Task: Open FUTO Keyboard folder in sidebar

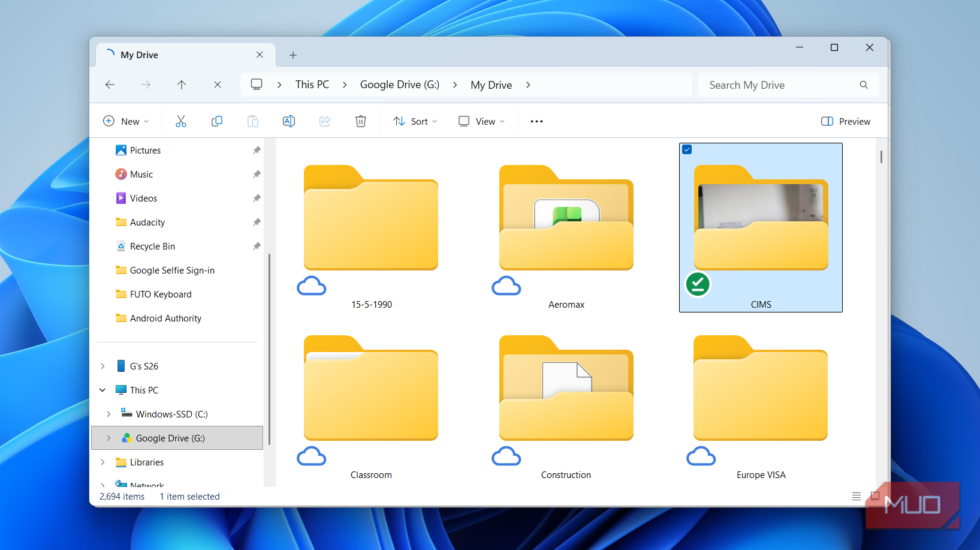Action: click(x=161, y=294)
